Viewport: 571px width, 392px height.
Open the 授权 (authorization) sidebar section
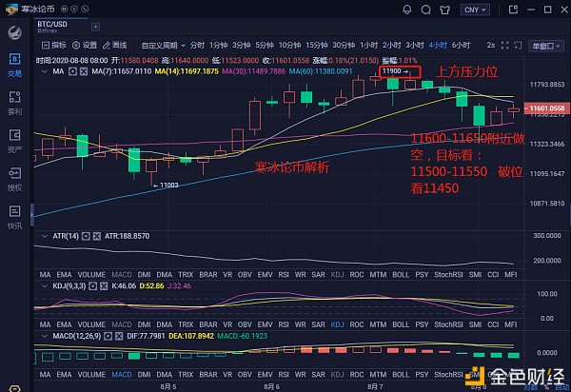tap(14, 179)
